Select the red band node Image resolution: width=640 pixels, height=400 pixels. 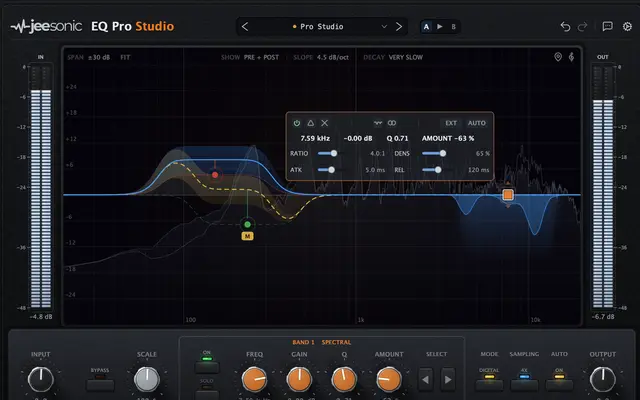[215, 175]
